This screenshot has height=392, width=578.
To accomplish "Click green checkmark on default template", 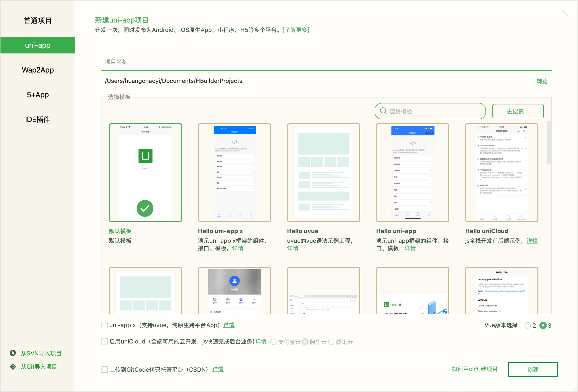I will click(145, 208).
